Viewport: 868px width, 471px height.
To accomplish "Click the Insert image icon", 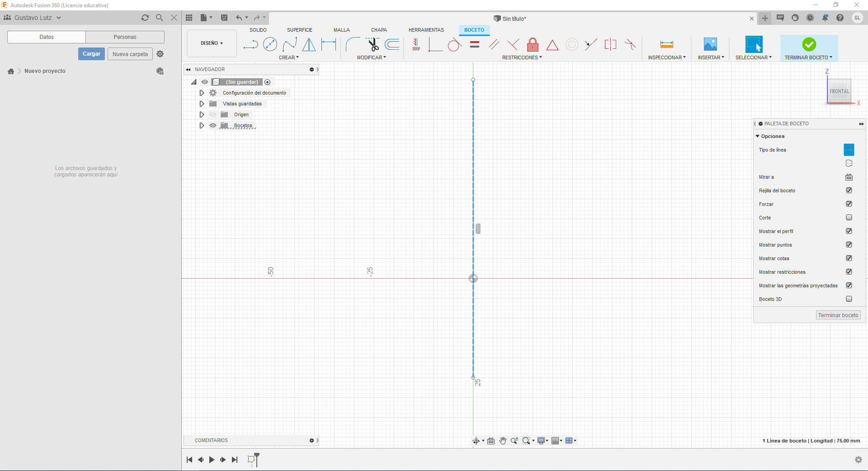I will 711,44.
